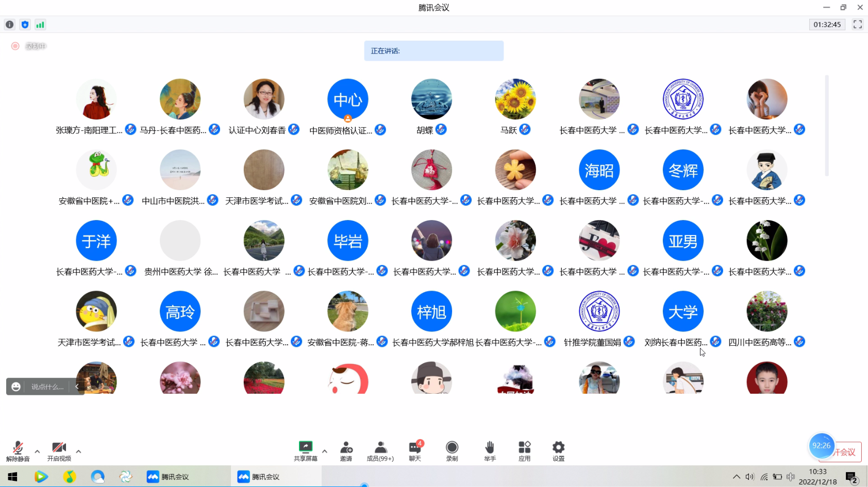
Task: Switch to second 腾讯会议 taskbar window
Action: click(x=259, y=477)
